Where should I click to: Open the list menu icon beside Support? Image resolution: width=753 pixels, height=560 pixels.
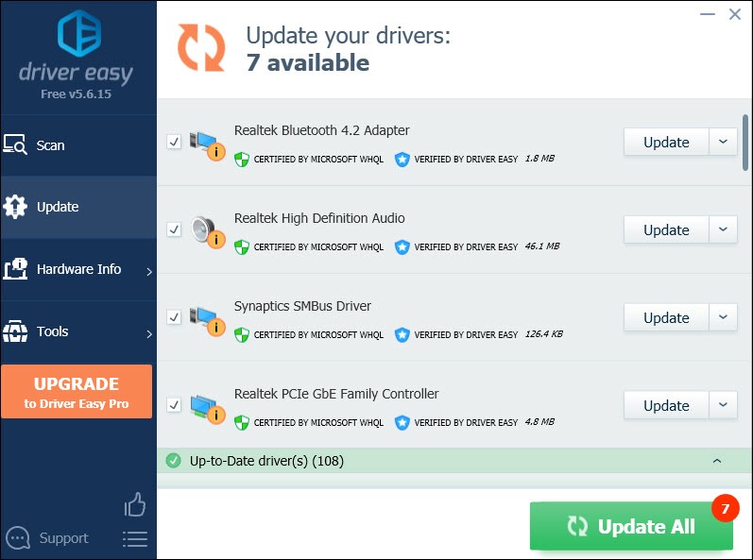[135, 539]
